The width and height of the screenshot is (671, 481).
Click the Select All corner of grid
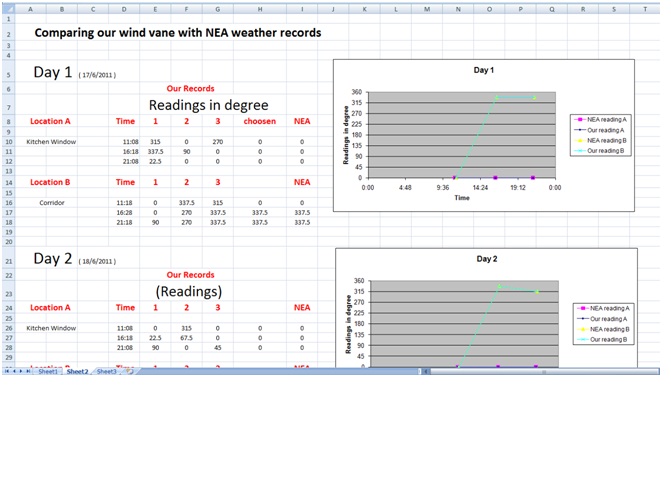[9, 9]
